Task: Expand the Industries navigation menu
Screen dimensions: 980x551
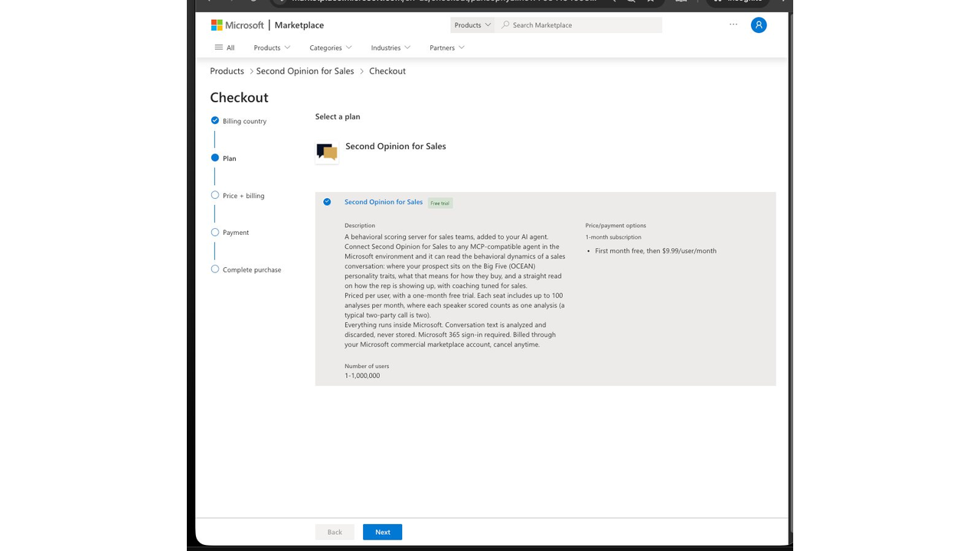Action: [x=390, y=47]
